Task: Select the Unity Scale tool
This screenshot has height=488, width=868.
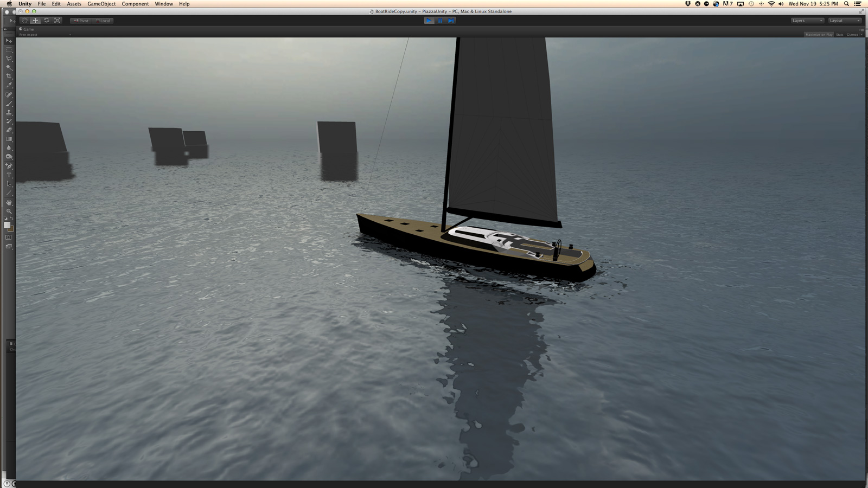Action: [57, 21]
